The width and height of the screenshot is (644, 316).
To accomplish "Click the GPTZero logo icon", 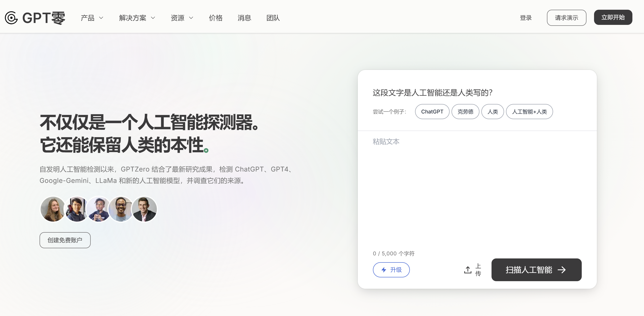I will 11,18.
